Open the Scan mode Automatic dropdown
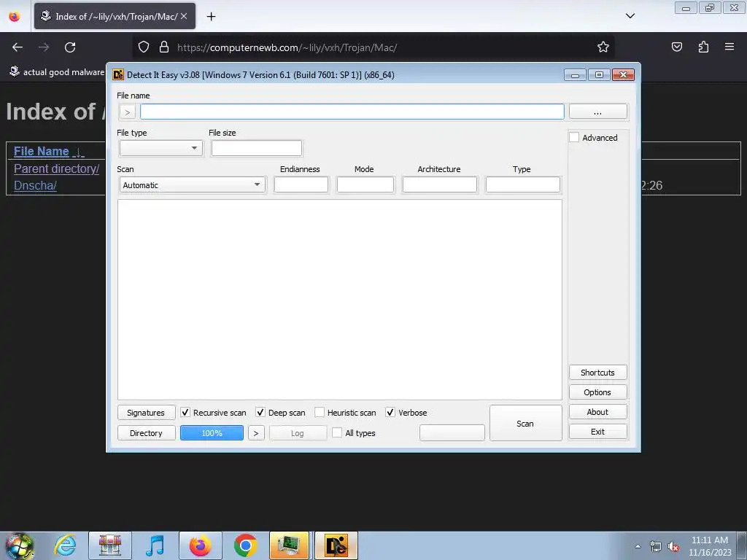The height and width of the screenshot is (560, 747). pyautogui.click(x=193, y=184)
